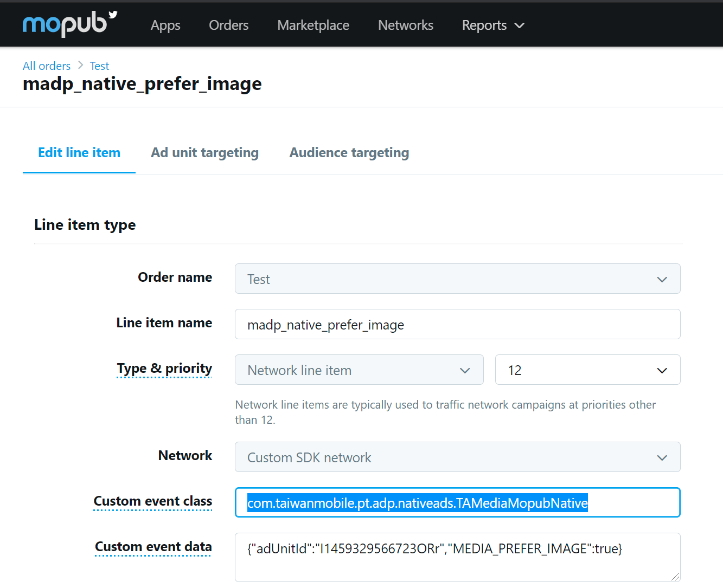The height and width of the screenshot is (588, 723).
Task: Open the Network line item type dropdown
Action: [x=359, y=370]
